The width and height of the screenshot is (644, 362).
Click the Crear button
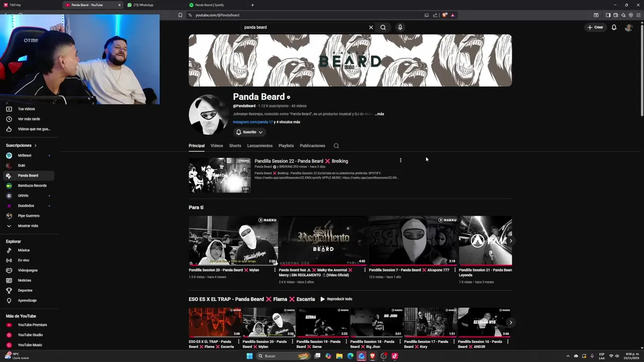(x=595, y=27)
